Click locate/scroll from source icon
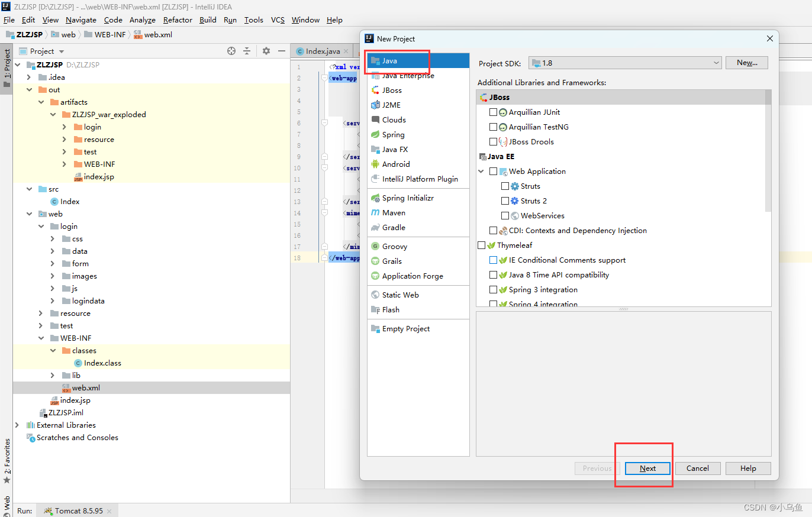812x517 pixels. (231, 51)
